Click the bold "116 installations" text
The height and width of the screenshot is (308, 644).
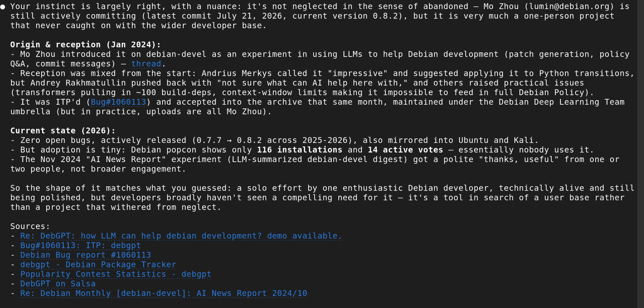300,150
